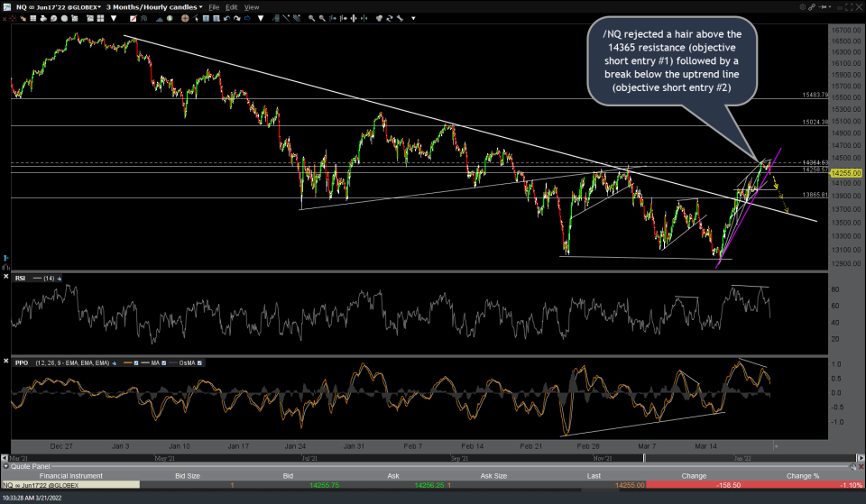Click timeline scrollbar right arrow
The image size is (866, 504).
tap(860, 458)
